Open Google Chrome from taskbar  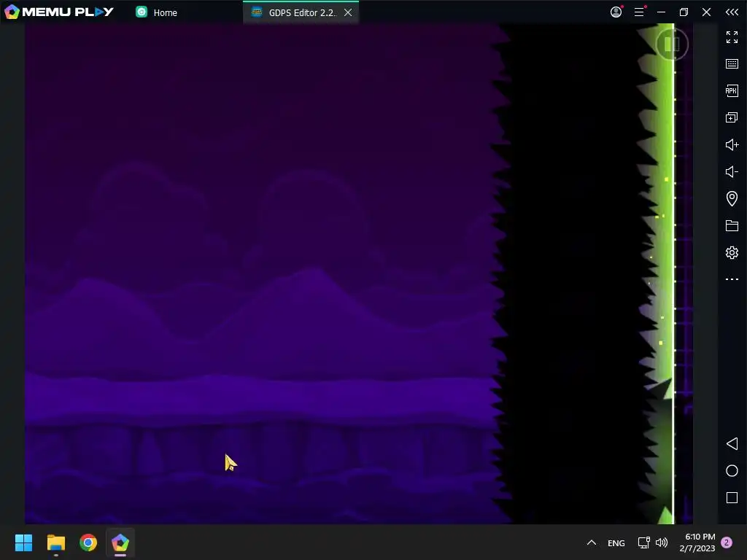[x=88, y=542]
